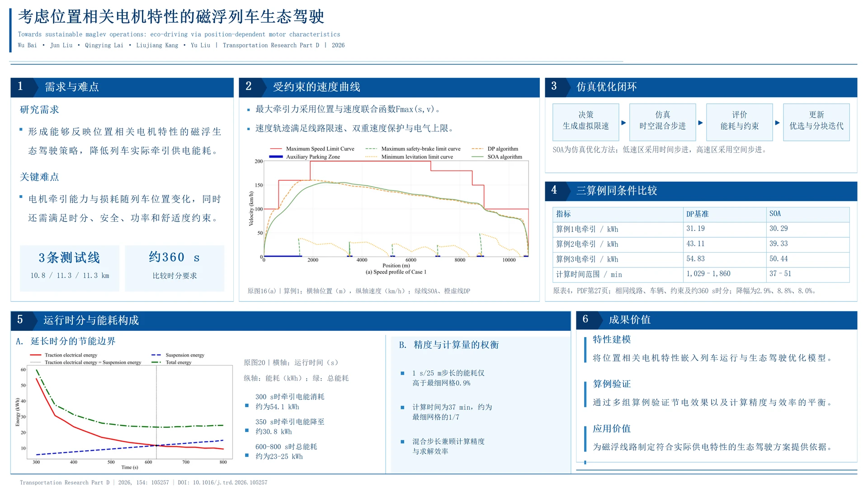The image size is (868, 488).
Task: Click the 约360 s stat card
Action: click(175, 268)
